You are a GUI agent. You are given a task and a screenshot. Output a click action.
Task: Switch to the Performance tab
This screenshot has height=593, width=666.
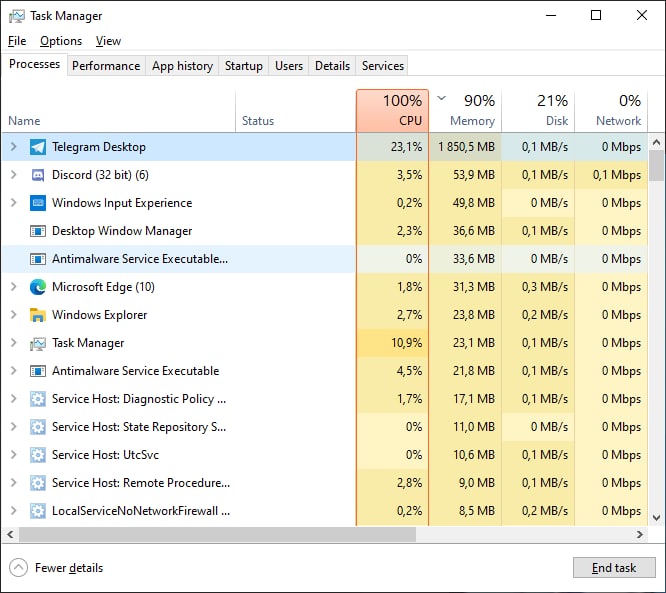pyautogui.click(x=106, y=66)
